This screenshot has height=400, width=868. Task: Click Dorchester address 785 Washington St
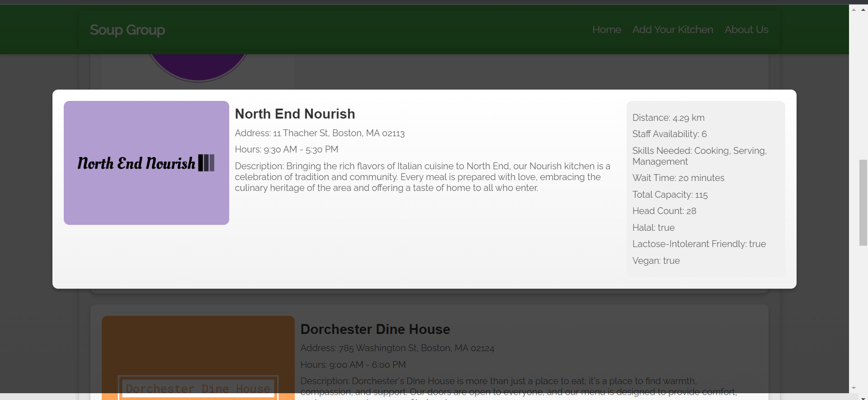(x=397, y=348)
